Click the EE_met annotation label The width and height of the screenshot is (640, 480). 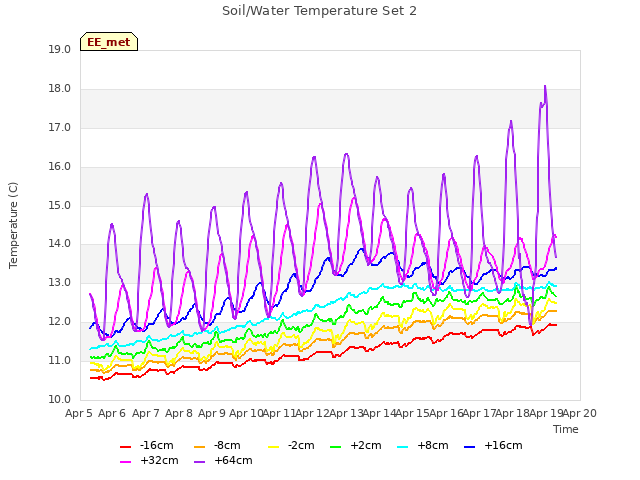pyautogui.click(x=109, y=42)
